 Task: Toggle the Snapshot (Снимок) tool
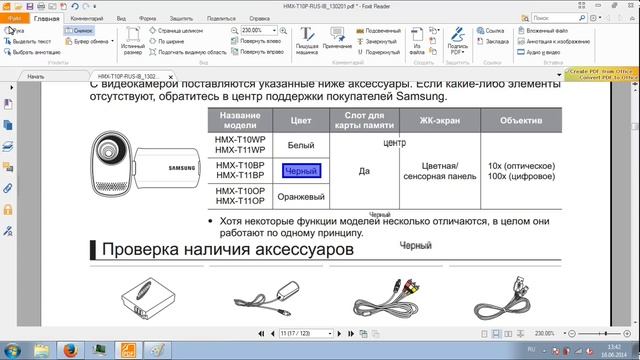(x=79, y=31)
